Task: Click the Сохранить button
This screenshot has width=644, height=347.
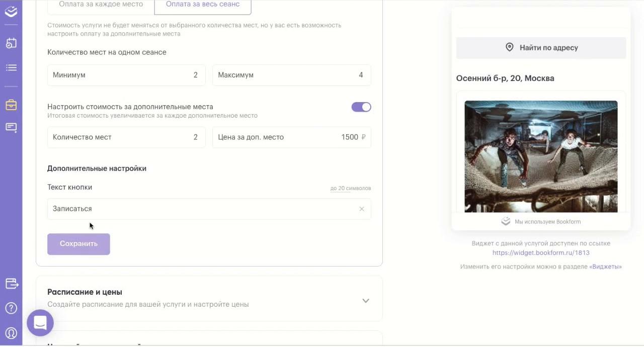Action: 78,244
